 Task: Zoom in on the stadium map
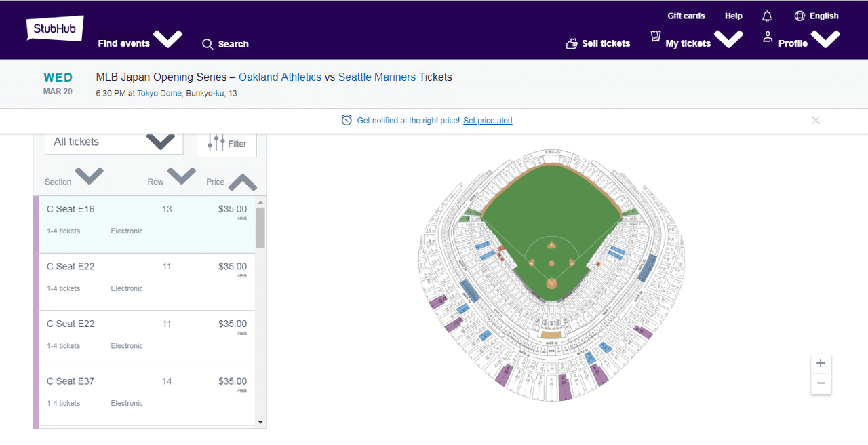tap(821, 362)
